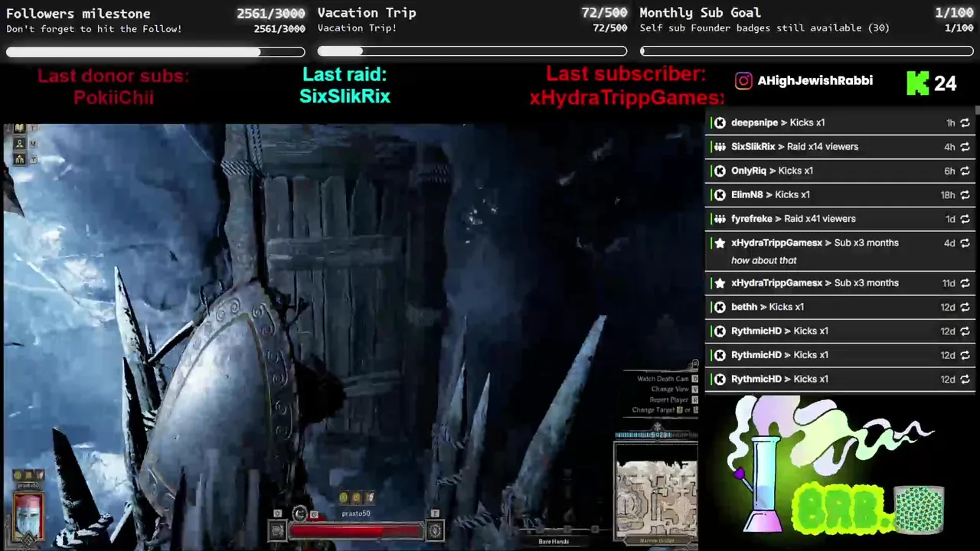This screenshot has height=551, width=980.
Task: Replay the 11d xHydraTrippGamesx sub alert
Action: click(965, 283)
